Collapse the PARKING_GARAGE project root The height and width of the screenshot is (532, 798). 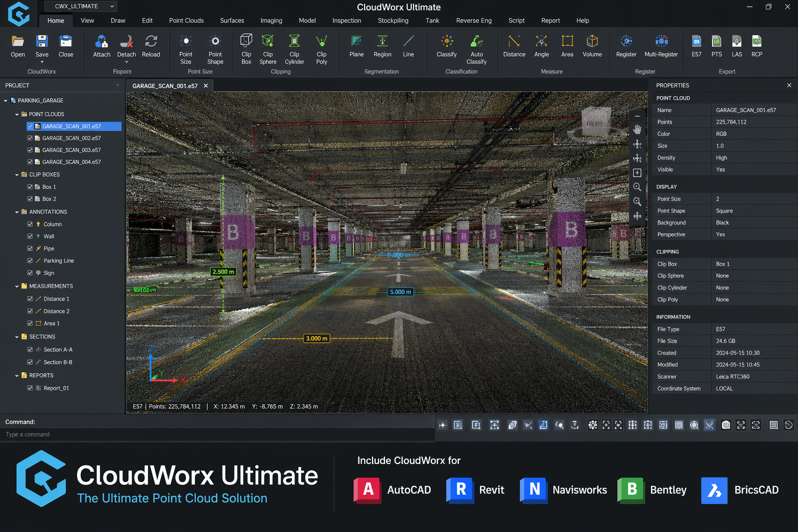[x=6, y=101]
